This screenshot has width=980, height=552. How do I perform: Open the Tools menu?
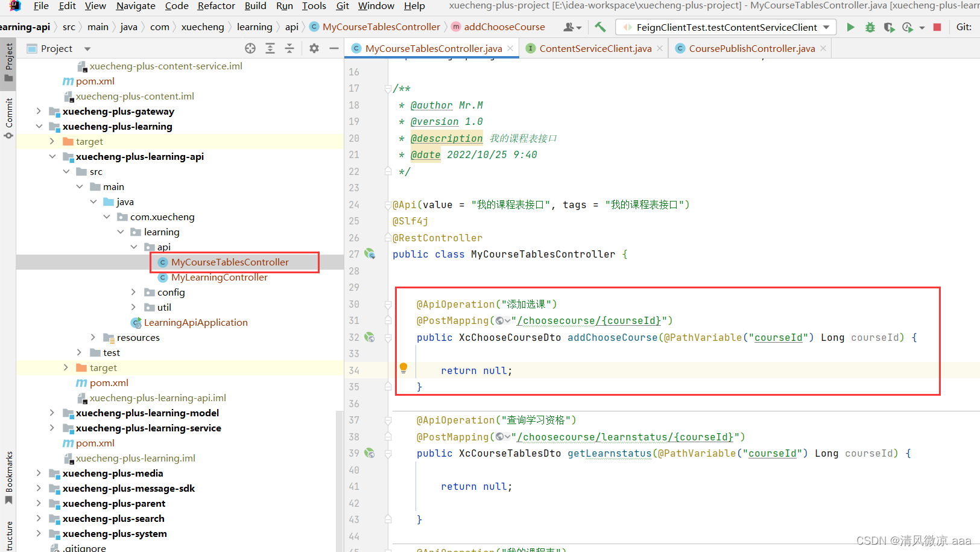314,6
